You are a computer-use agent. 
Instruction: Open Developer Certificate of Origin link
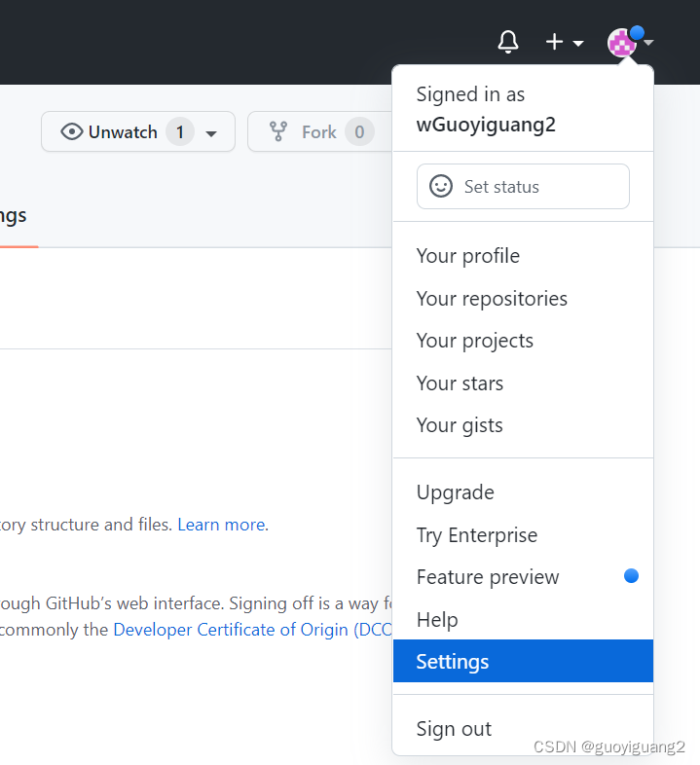[x=252, y=630]
